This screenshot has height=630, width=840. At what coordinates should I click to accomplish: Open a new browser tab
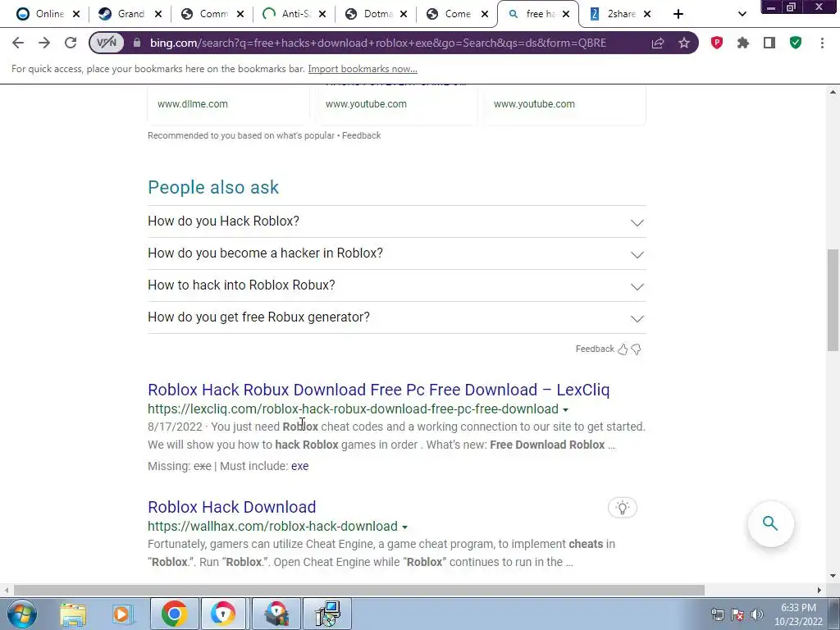678,14
